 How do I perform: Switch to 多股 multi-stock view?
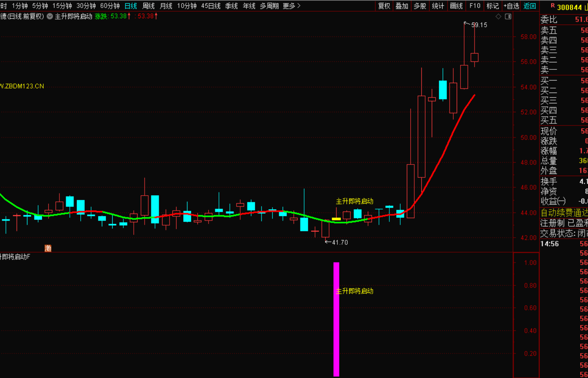point(420,6)
